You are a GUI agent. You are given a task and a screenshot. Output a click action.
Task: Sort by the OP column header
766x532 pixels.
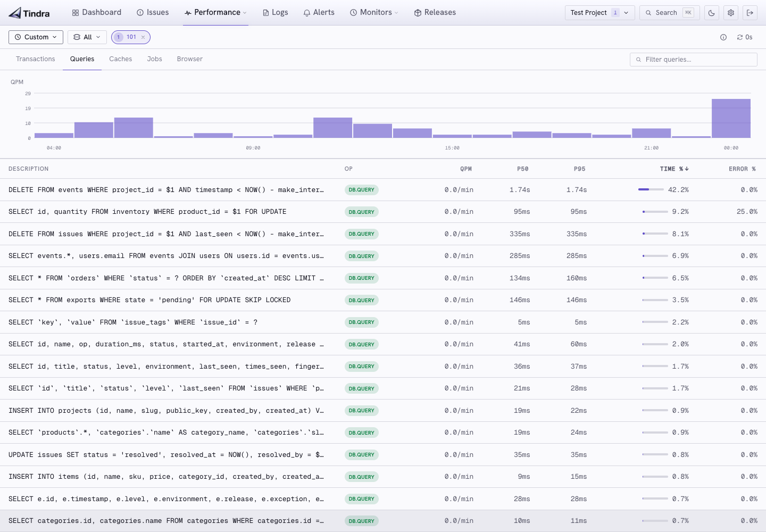[x=348, y=169]
